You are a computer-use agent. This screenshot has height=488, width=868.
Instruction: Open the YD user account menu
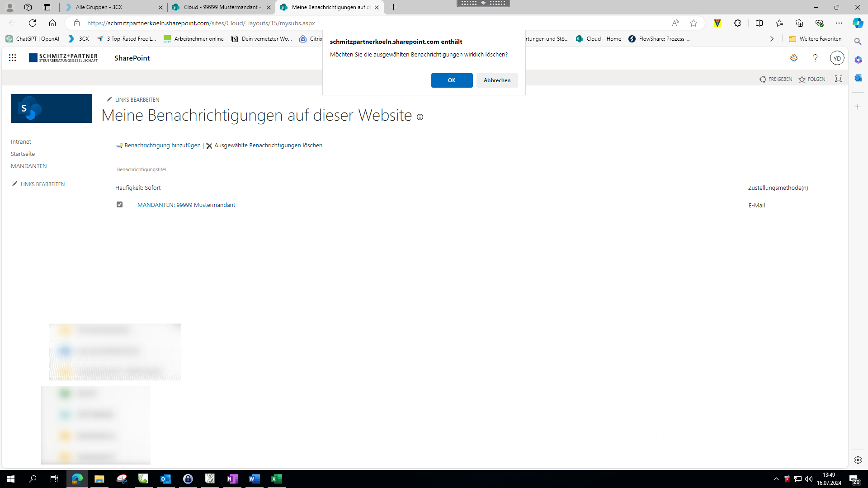[837, 58]
